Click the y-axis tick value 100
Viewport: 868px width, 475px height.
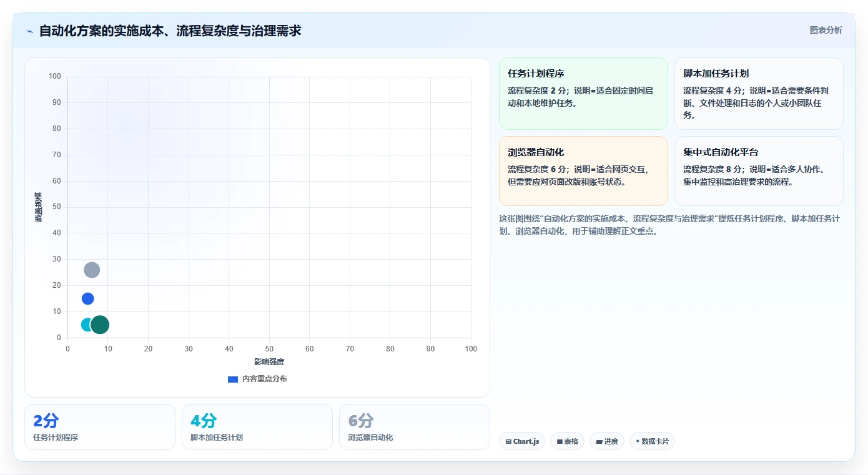pyautogui.click(x=55, y=76)
